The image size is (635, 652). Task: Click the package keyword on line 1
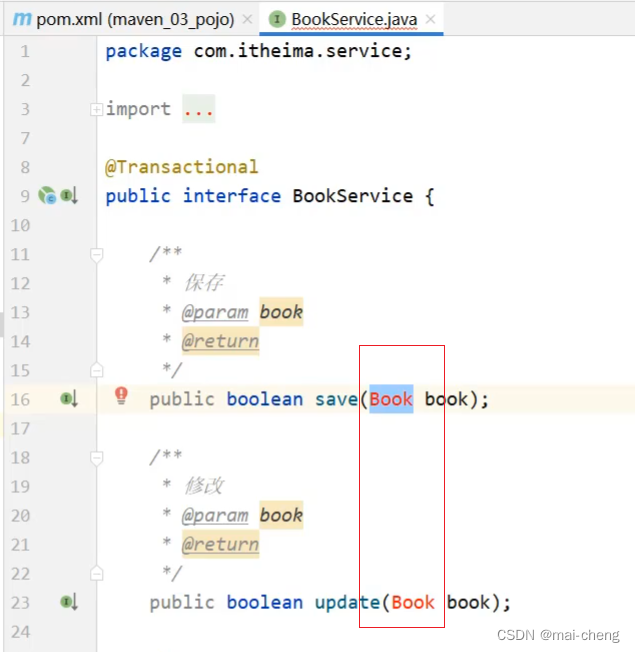click(x=143, y=52)
